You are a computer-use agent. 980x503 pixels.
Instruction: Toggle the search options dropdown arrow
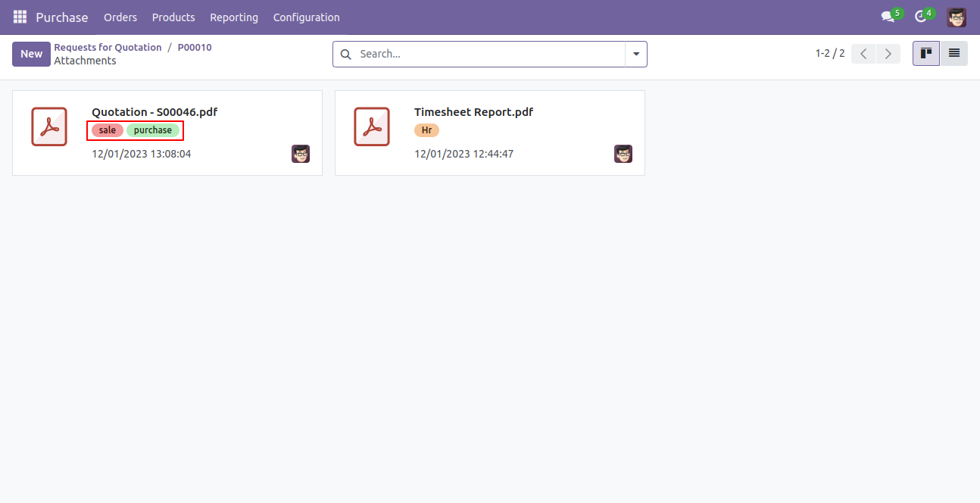(x=636, y=54)
